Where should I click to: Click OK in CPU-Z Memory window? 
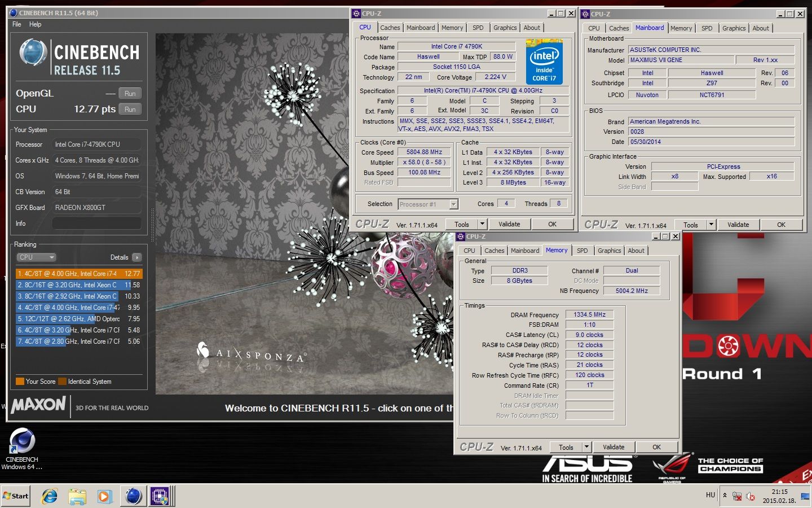coord(656,447)
